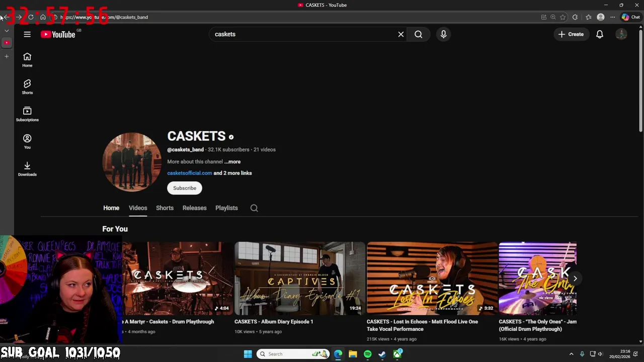
Task: Switch to the channel Home tab
Action: tap(111, 208)
